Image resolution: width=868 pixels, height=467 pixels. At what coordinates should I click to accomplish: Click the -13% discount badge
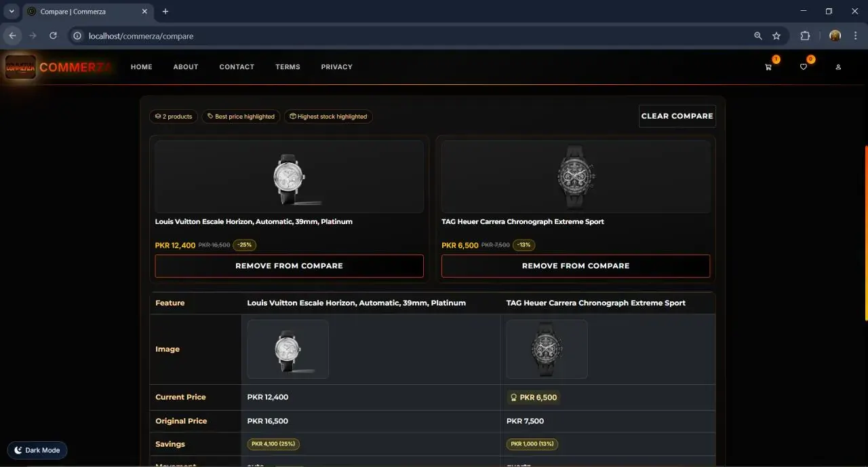pos(524,245)
